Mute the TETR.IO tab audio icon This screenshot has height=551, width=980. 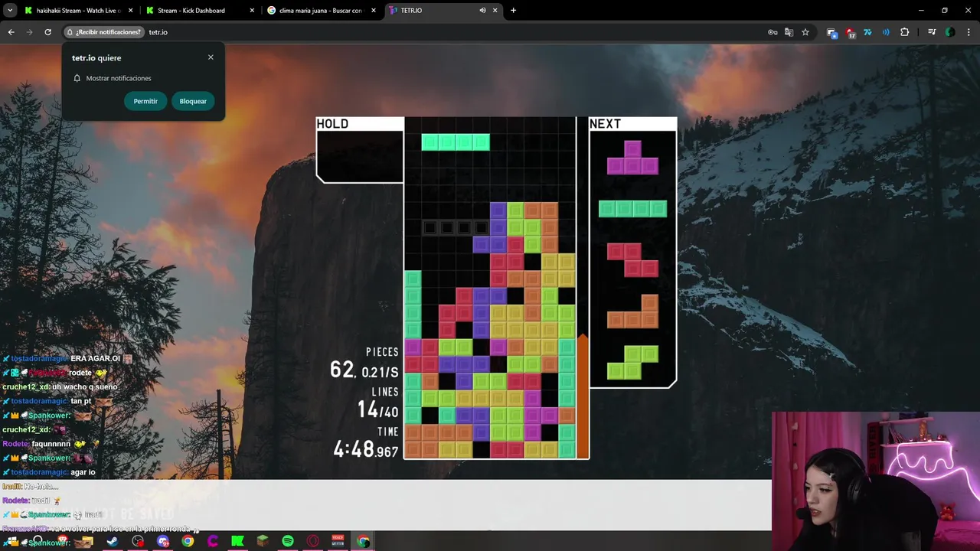pos(482,11)
